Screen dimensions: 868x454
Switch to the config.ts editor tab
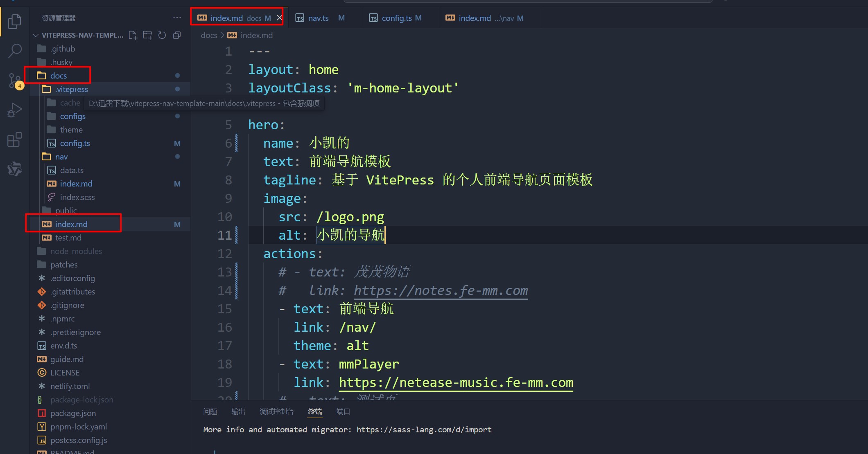click(396, 18)
